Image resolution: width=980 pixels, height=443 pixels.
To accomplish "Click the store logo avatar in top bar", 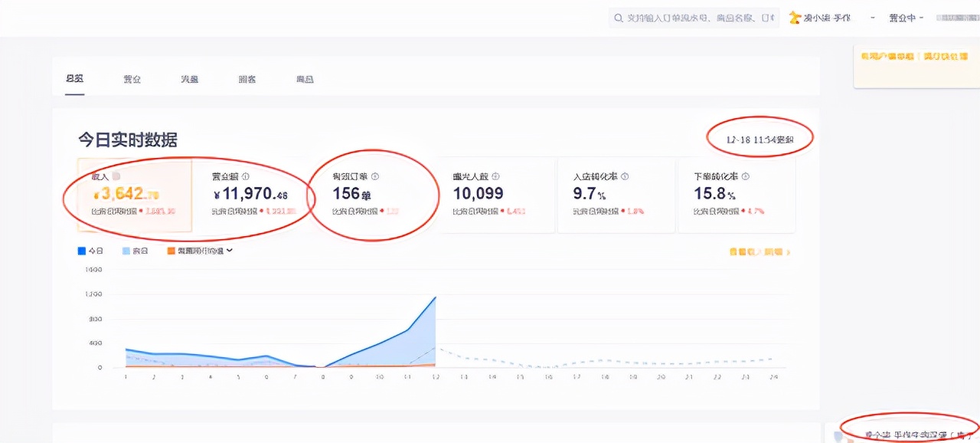I will (795, 17).
